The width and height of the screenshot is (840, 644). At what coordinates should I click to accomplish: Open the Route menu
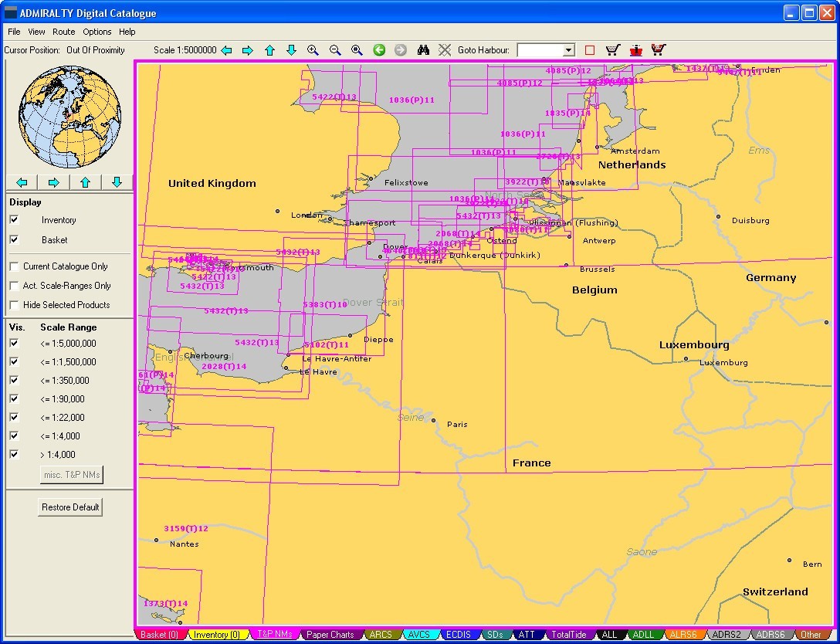(x=64, y=32)
